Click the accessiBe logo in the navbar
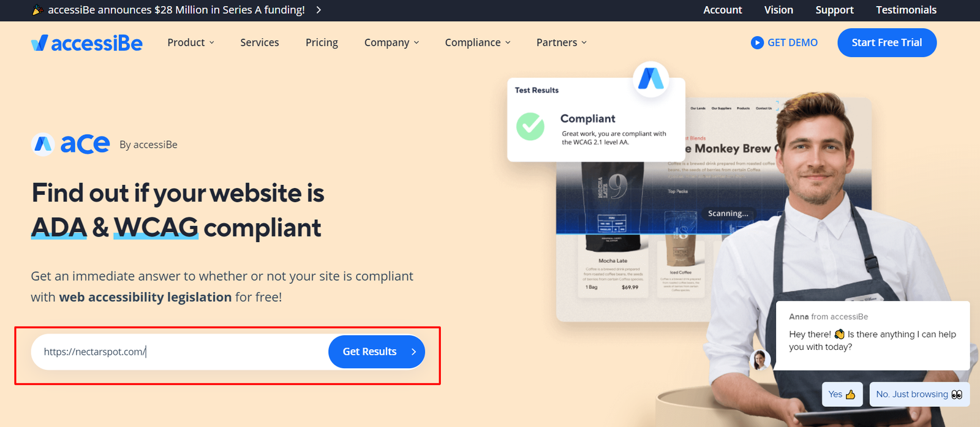This screenshot has height=427, width=980. pos(86,43)
